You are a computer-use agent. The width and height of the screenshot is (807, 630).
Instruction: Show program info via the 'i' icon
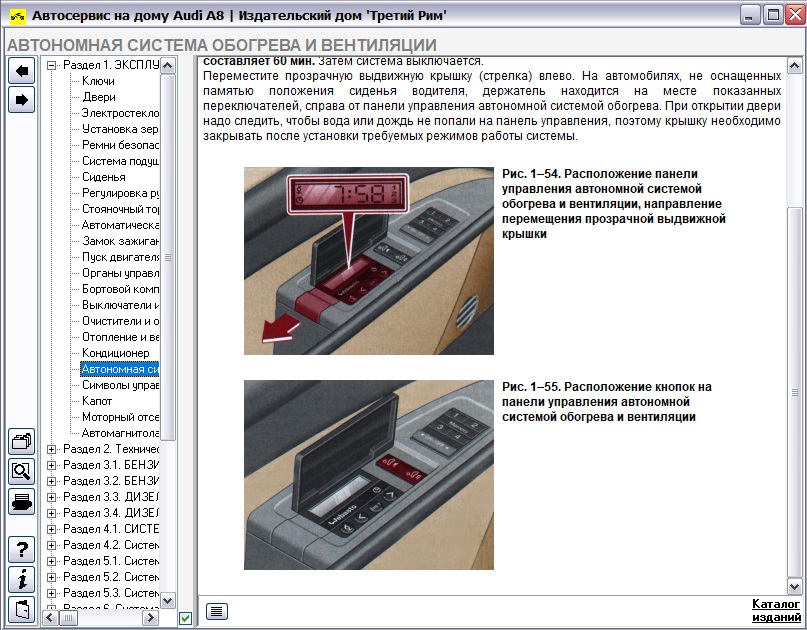22,580
